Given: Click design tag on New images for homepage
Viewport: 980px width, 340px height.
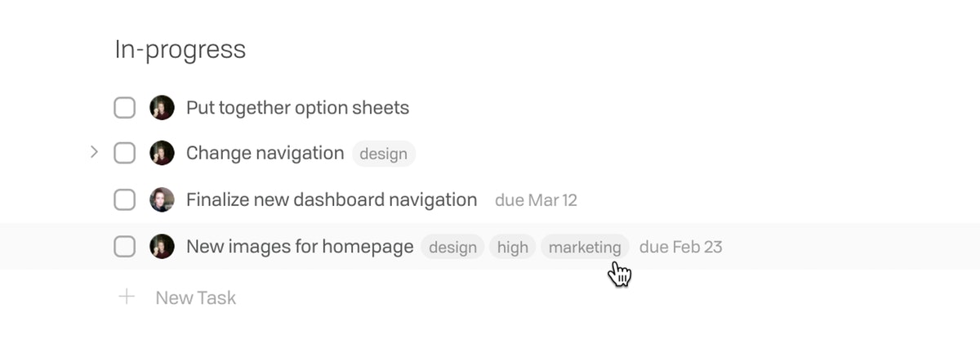Looking at the screenshot, I should [453, 247].
